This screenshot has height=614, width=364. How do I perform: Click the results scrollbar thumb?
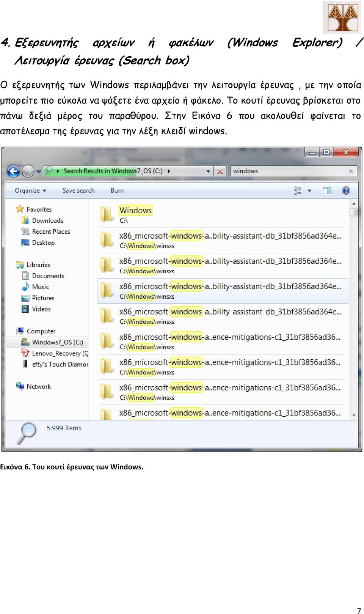[x=354, y=212]
